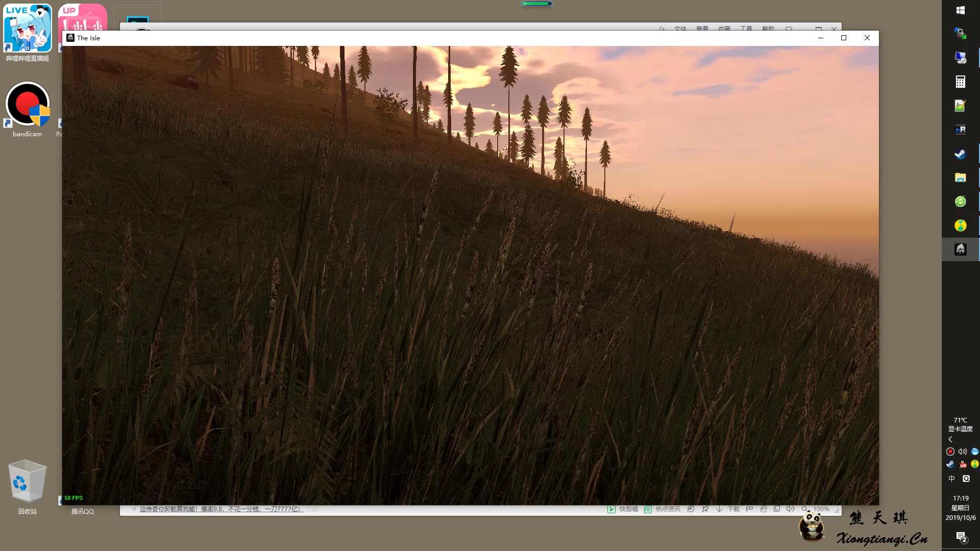980x551 pixels.
Task: Open the Steam tray icon
Action: (x=950, y=464)
